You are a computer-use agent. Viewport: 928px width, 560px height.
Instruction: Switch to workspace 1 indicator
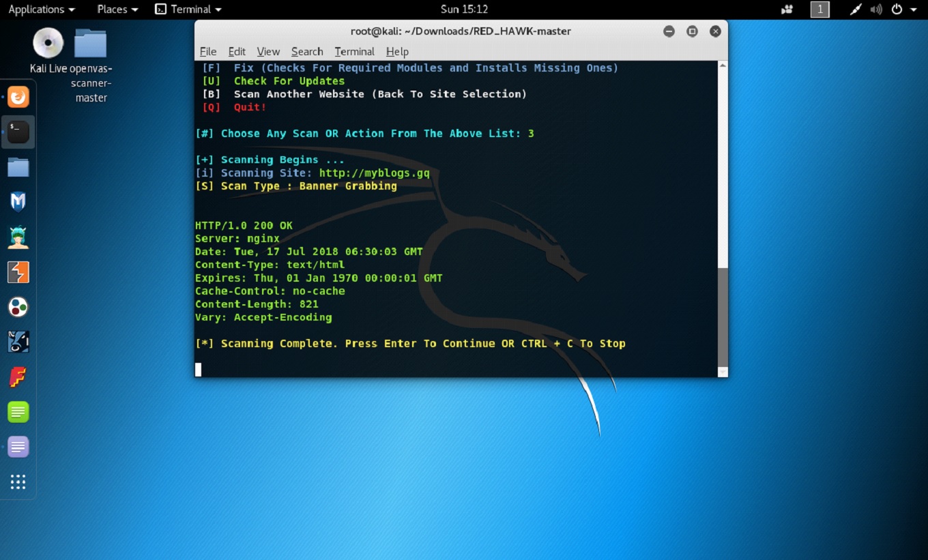pos(820,10)
